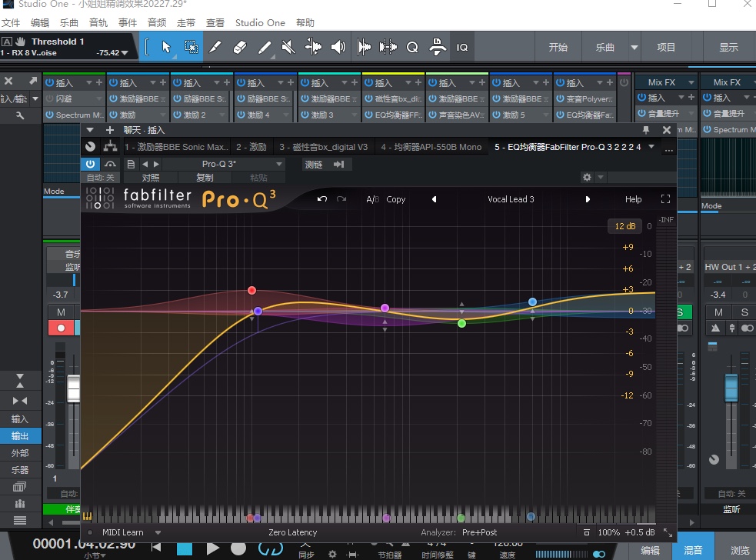Switch to 激励器BBE Sonic Max insert tab
This screenshot has height=560, width=756.
pyautogui.click(x=175, y=147)
